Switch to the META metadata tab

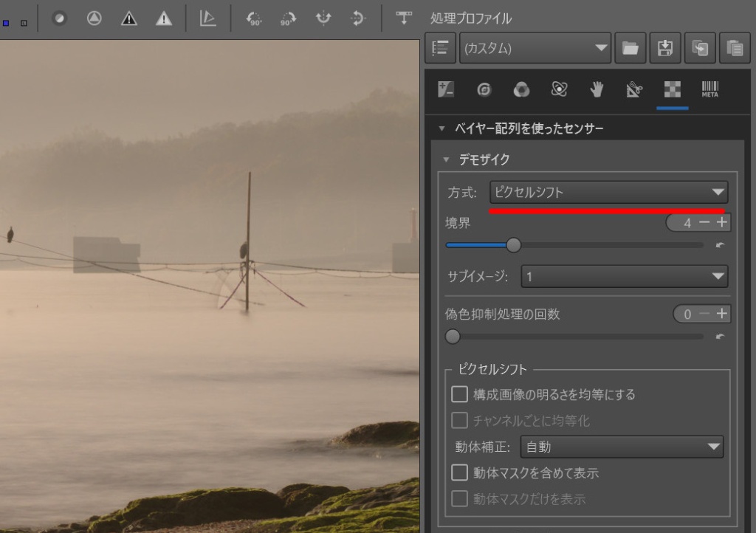(x=709, y=89)
